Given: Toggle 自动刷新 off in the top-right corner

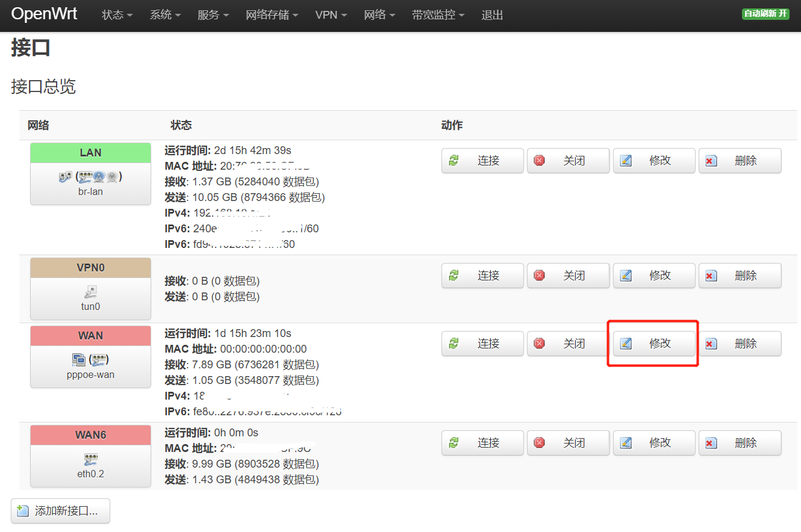Looking at the screenshot, I should tap(765, 13).
